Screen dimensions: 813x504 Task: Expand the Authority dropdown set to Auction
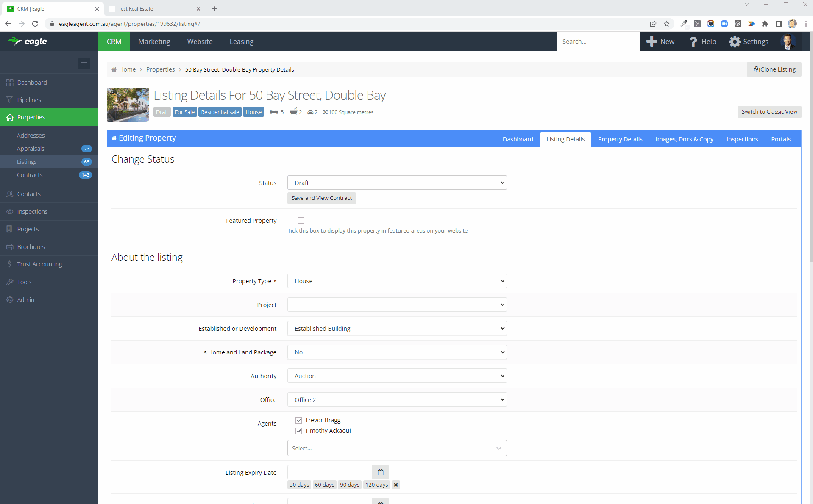tap(397, 376)
